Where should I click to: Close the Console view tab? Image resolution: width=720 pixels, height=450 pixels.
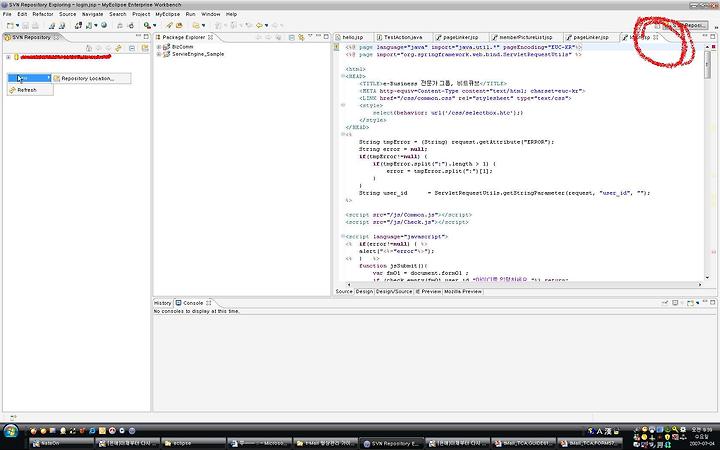(208, 303)
